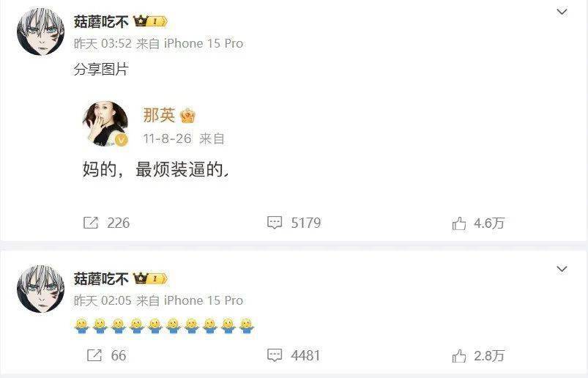The width and height of the screenshot is (588, 378).
Task: Open 菇蘑吃不 profile from second post username
Action: [x=101, y=279]
